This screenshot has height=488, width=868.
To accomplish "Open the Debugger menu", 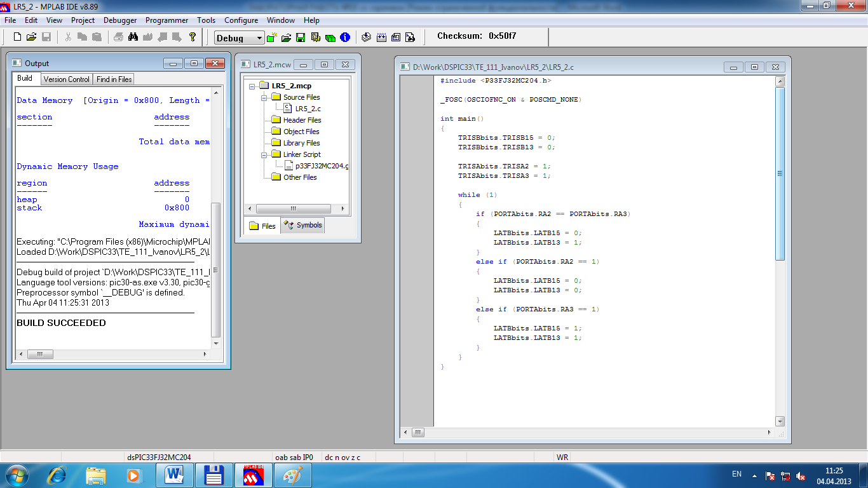I will pyautogui.click(x=120, y=20).
